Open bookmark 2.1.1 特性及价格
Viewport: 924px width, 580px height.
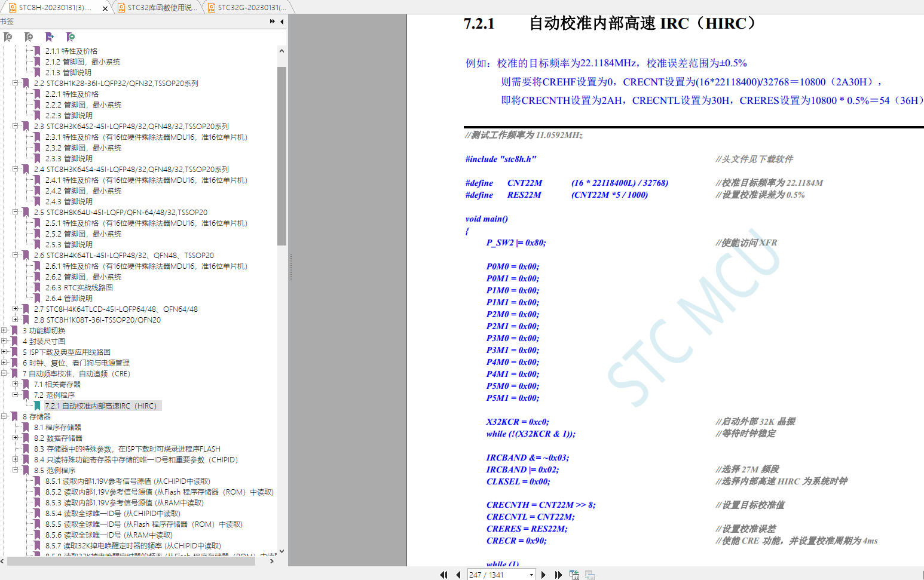(71, 51)
